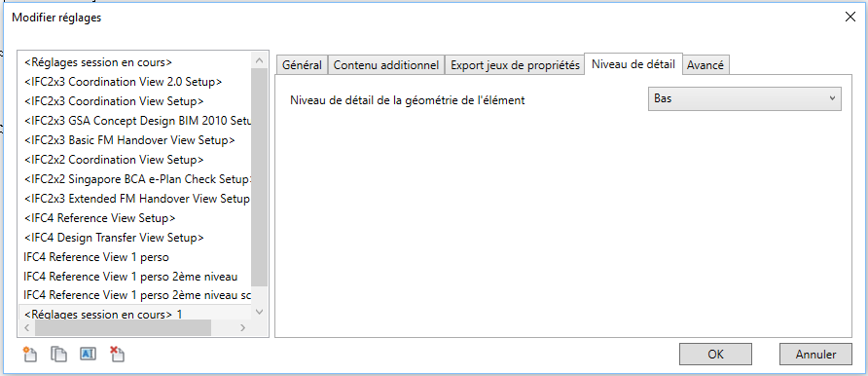Click the horizontal scrollbar right arrow
The image size is (868, 376).
pos(242,328)
